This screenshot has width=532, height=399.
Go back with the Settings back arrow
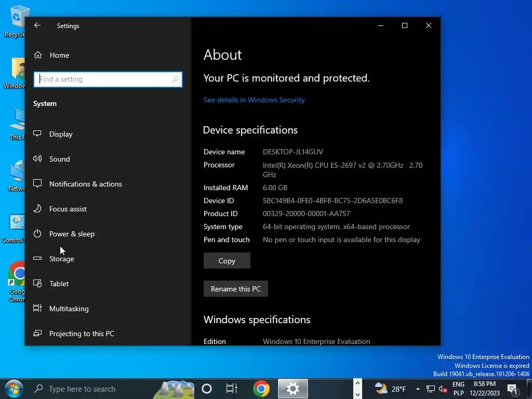(x=37, y=25)
